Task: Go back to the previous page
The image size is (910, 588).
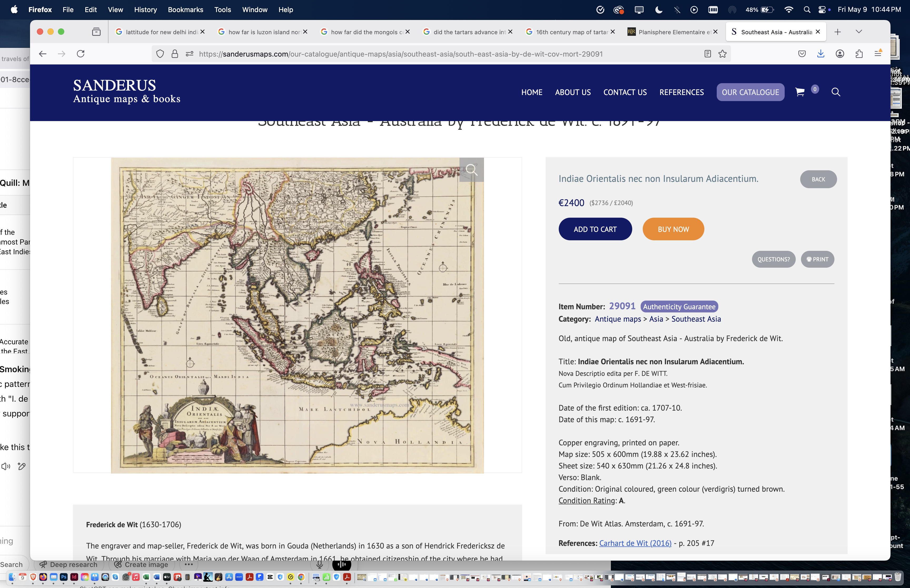Action: [43, 54]
